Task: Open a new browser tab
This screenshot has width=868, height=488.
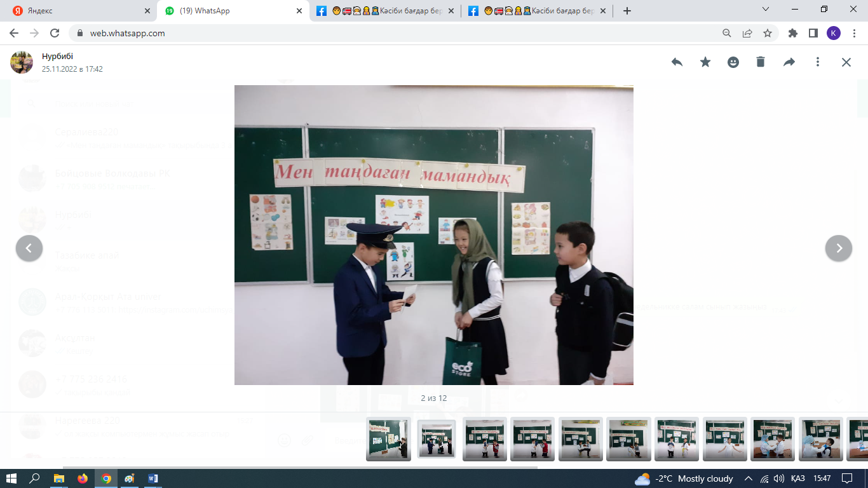Action: coord(627,11)
